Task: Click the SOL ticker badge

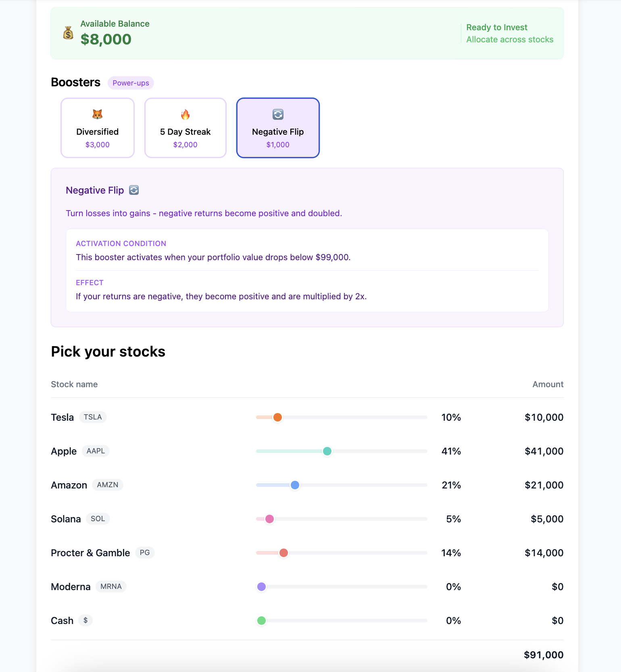Action: tap(98, 519)
